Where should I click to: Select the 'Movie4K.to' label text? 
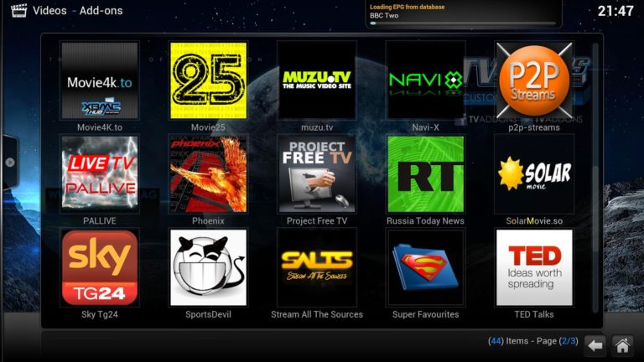[x=100, y=127]
